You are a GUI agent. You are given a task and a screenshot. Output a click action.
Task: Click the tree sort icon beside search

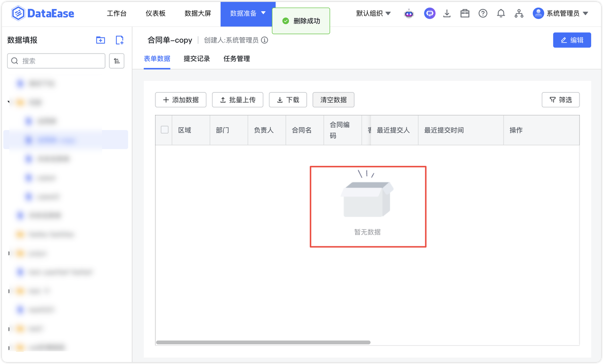click(x=117, y=61)
